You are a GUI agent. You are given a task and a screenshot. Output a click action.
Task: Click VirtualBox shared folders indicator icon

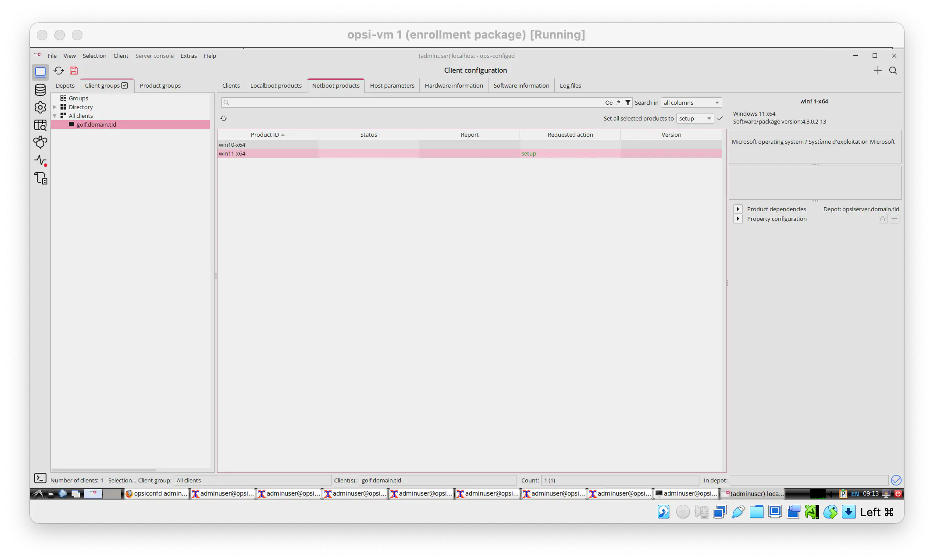click(x=756, y=512)
